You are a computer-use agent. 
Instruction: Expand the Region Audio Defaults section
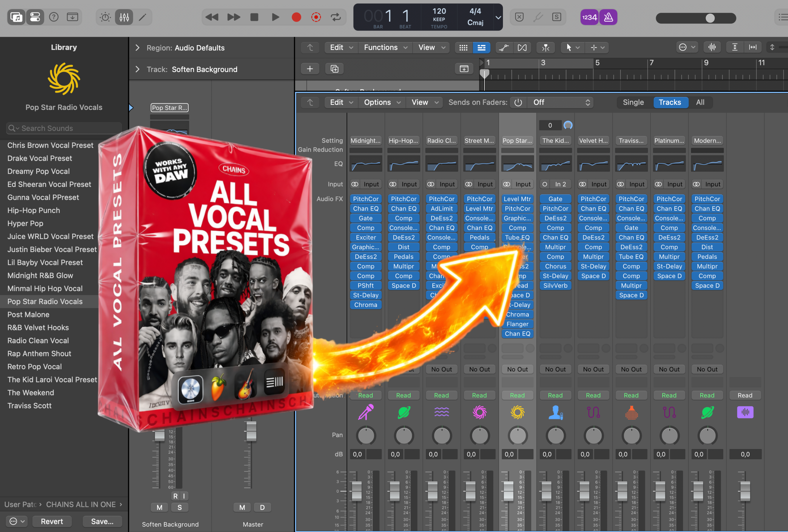pyautogui.click(x=137, y=48)
